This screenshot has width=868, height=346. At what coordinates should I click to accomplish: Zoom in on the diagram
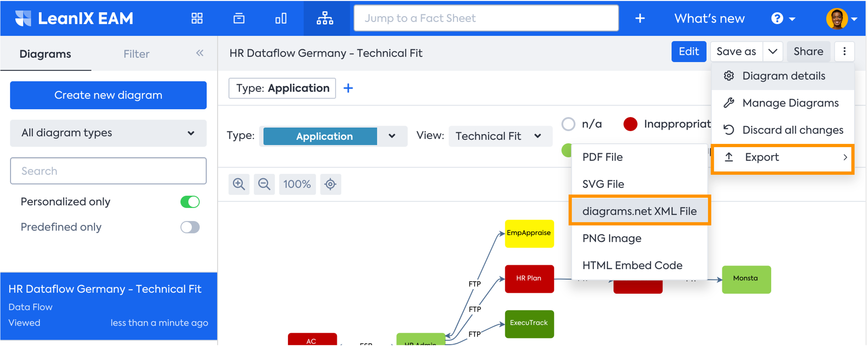click(x=239, y=184)
